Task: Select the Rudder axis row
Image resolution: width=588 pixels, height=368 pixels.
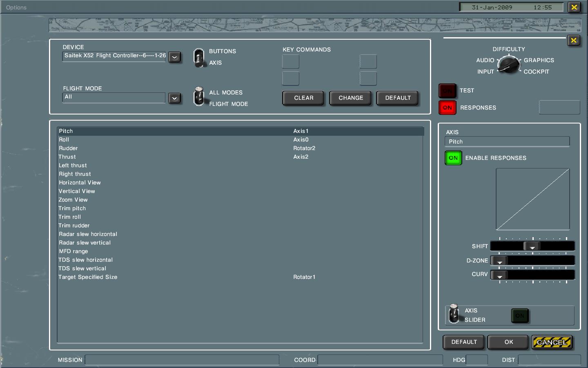Action: tap(241, 148)
